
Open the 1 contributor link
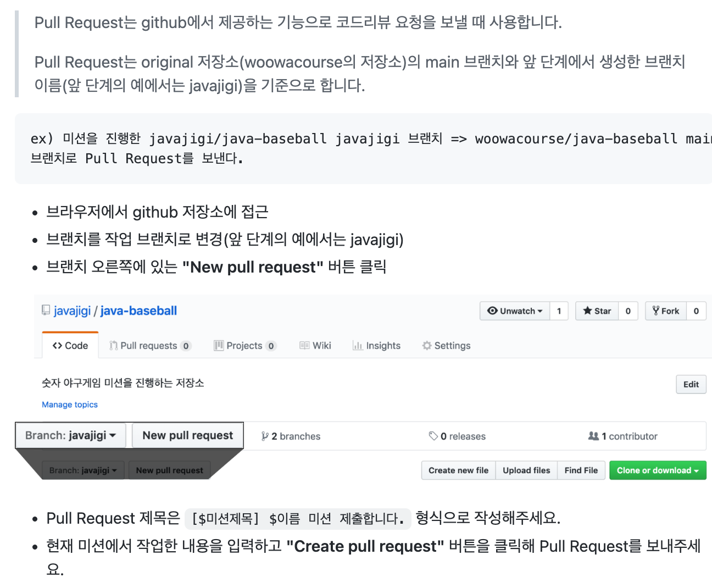[622, 436]
